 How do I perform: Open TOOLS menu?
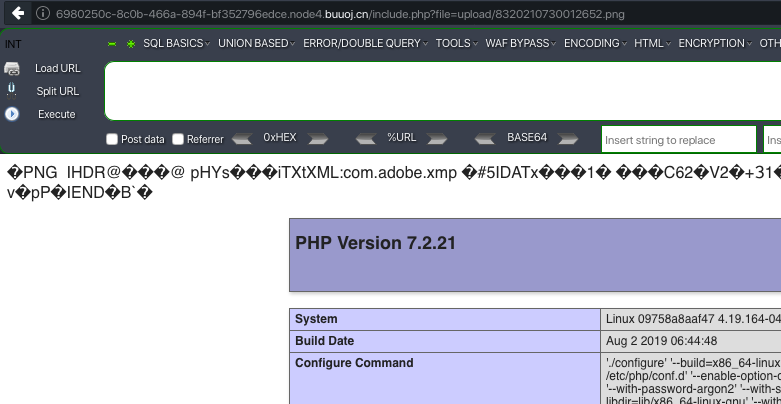tap(457, 43)
